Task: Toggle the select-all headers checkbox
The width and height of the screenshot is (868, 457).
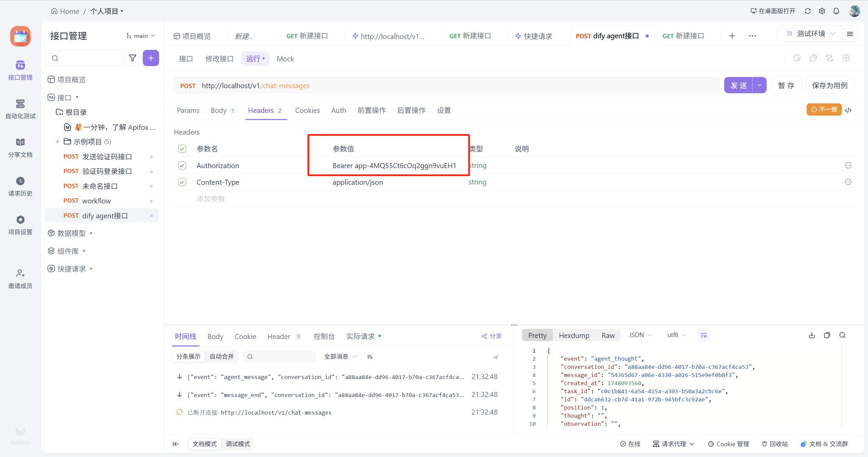Action: click(182, 149)
